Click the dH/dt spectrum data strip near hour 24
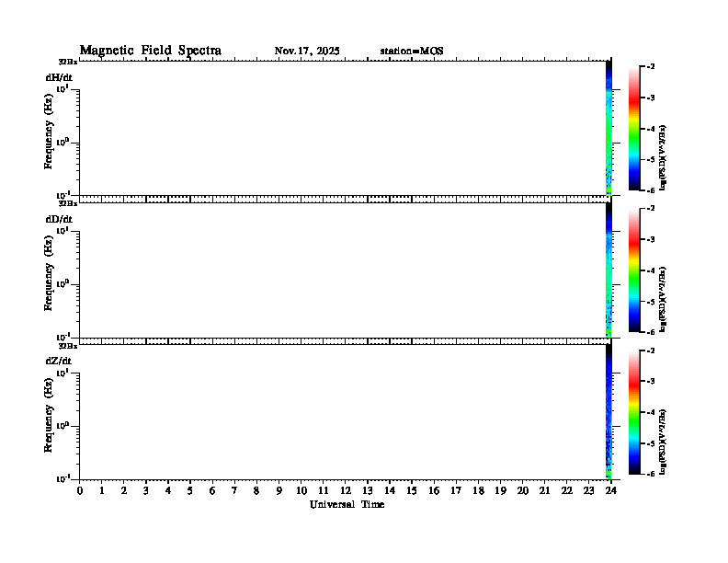The width and height of the screenshot is (728, 563). tap(609, 128)
